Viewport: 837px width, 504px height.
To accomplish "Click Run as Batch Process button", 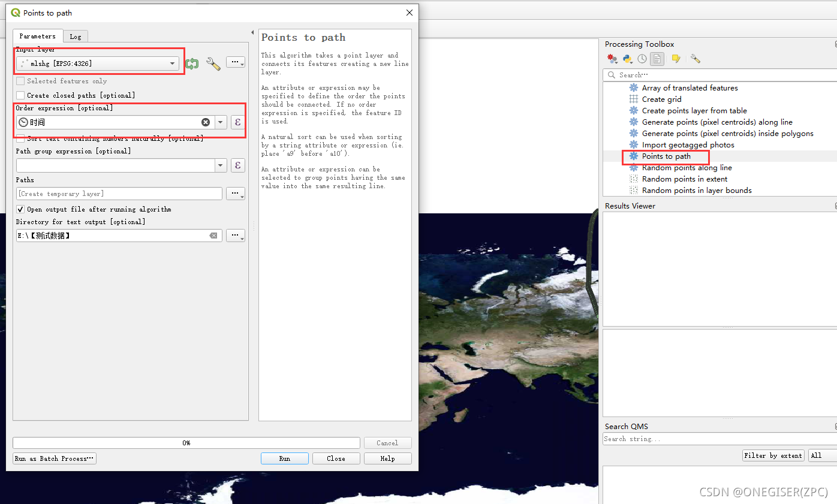I will pos(55,458).
